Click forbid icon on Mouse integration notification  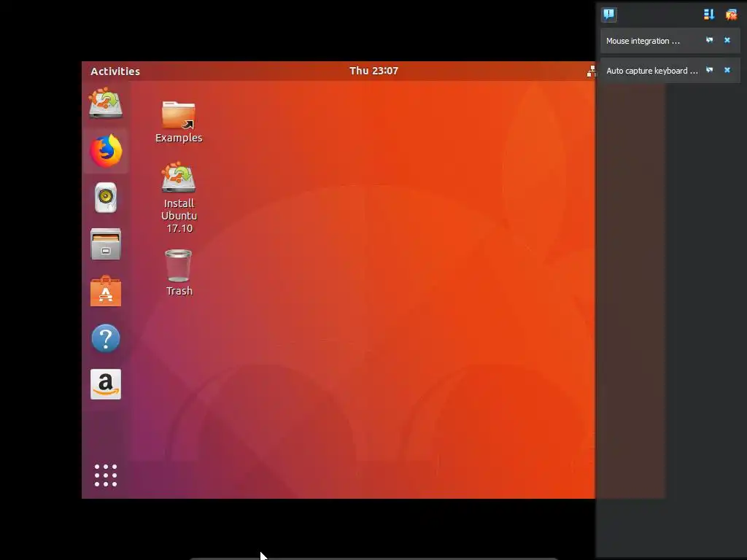(709, 40)
